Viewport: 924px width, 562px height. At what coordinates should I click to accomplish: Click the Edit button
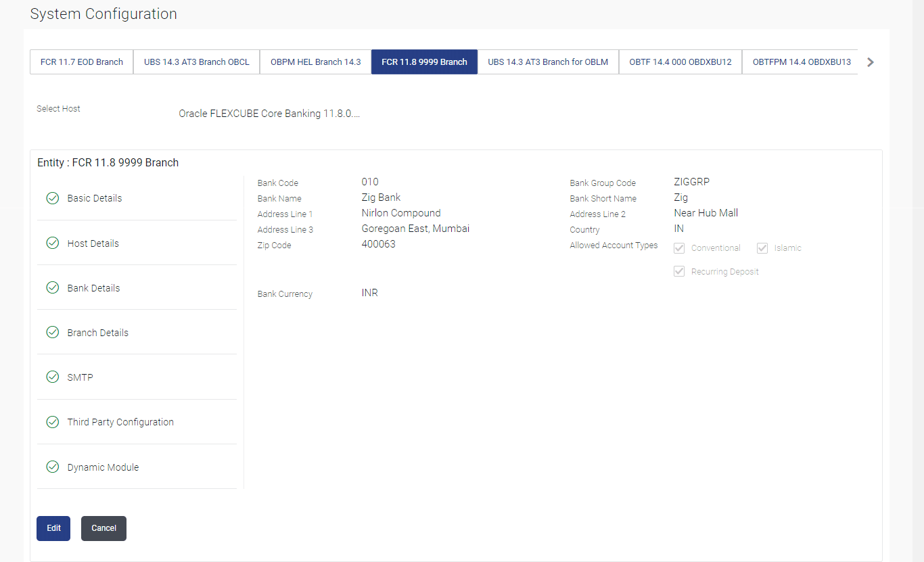click(53, 528)
